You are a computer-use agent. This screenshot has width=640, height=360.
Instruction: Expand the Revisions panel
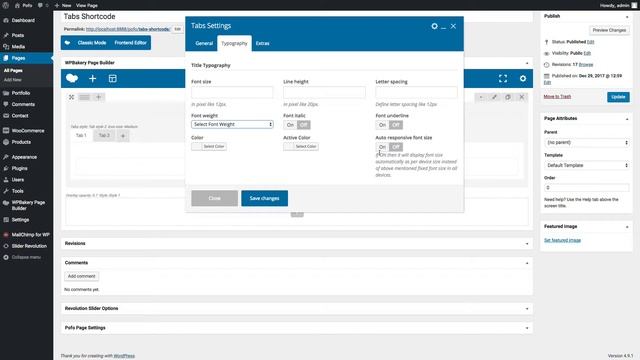point(527,244)
